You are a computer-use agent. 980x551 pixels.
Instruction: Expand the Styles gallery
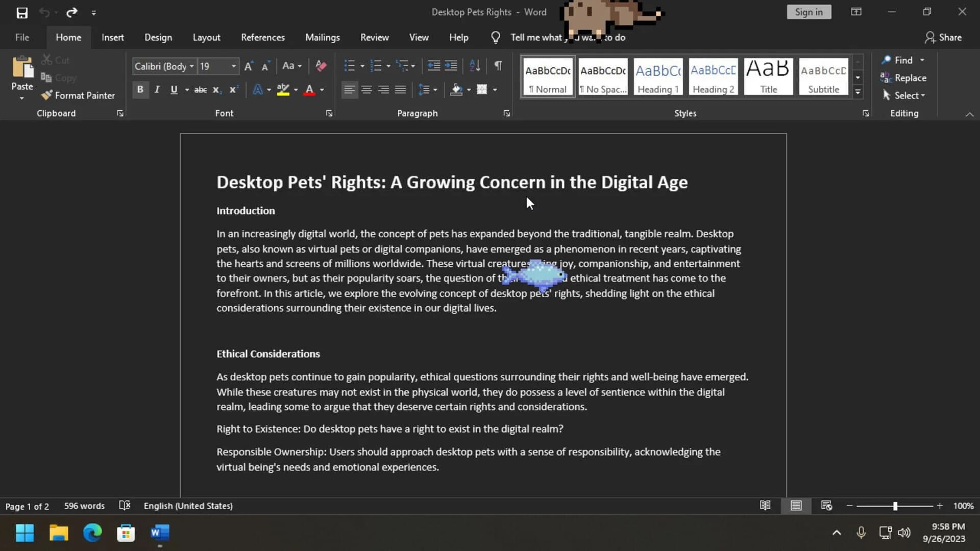(x=857, y=91)
